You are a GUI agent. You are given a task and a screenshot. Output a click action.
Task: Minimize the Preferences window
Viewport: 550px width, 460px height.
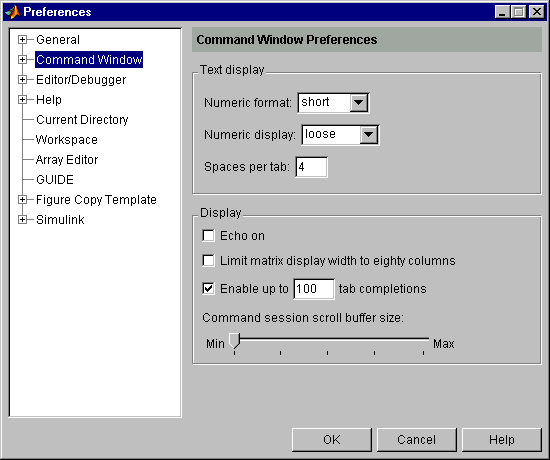click(x=502, y=12)
